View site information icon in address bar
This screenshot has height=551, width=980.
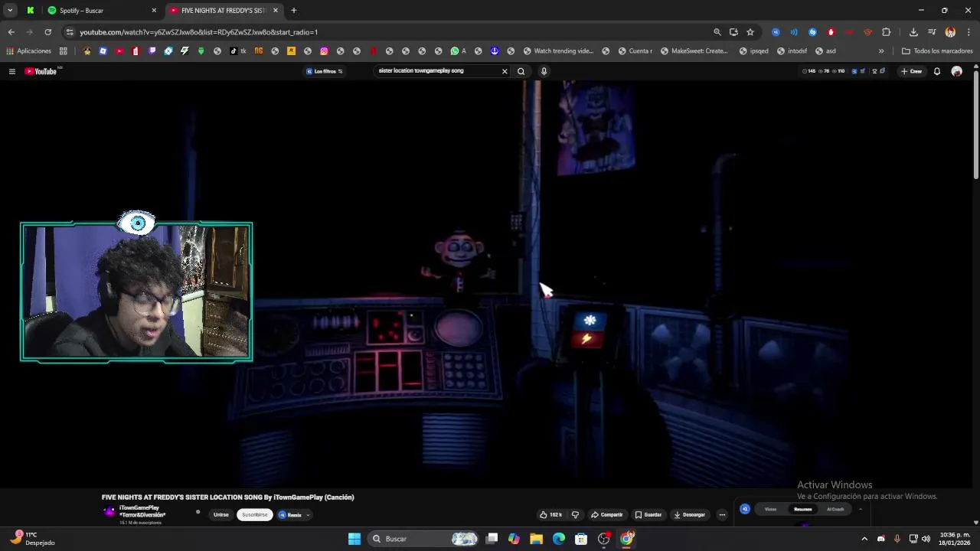[69, 32]
